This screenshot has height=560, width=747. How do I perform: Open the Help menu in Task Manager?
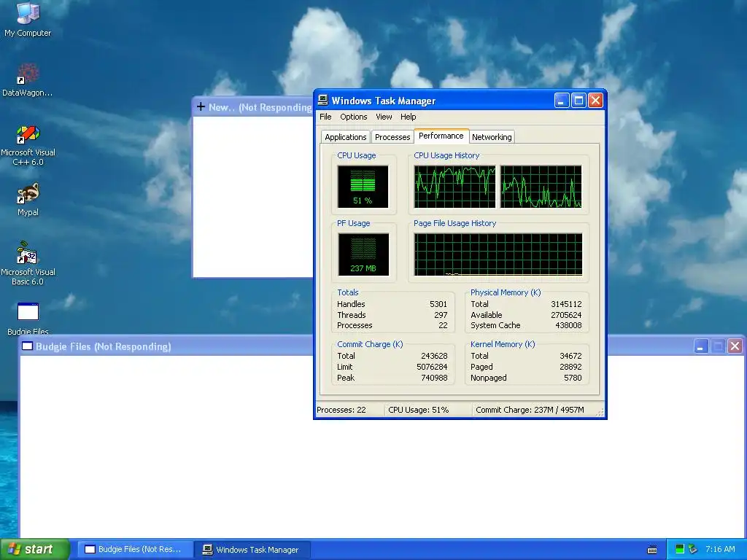(x=408, y=117)
